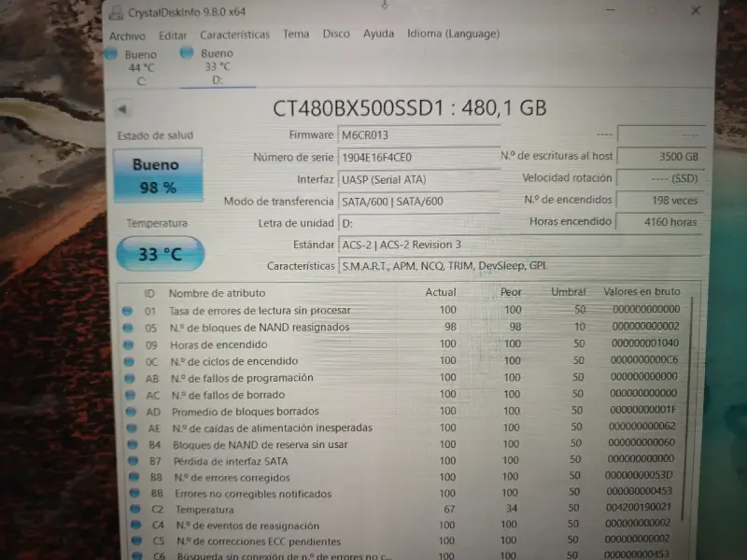747x560 pixels.
Task: Click the Bueno 98 % health status button
Action: point(158,175)
